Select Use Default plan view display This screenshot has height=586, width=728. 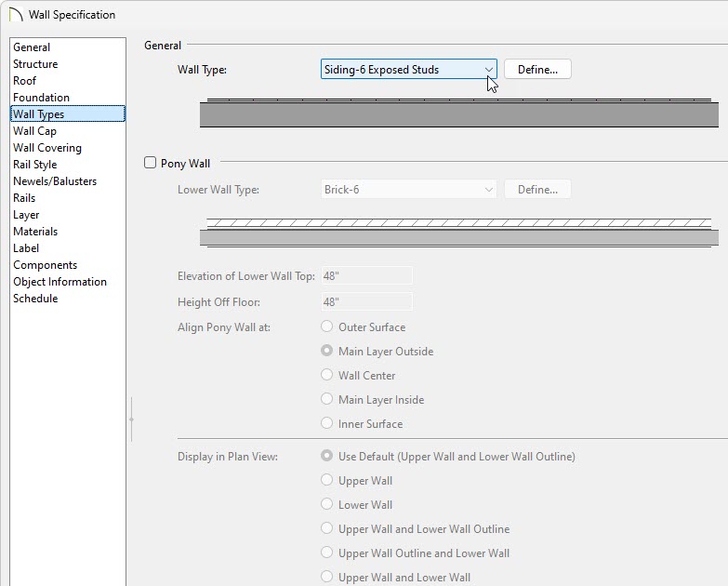327,456
